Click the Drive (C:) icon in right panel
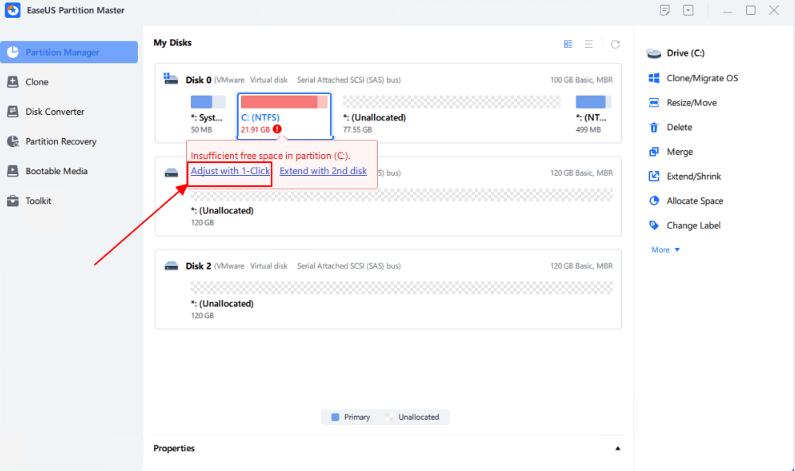The width and height of the screenshot is (795, 471). coord(654,53)
